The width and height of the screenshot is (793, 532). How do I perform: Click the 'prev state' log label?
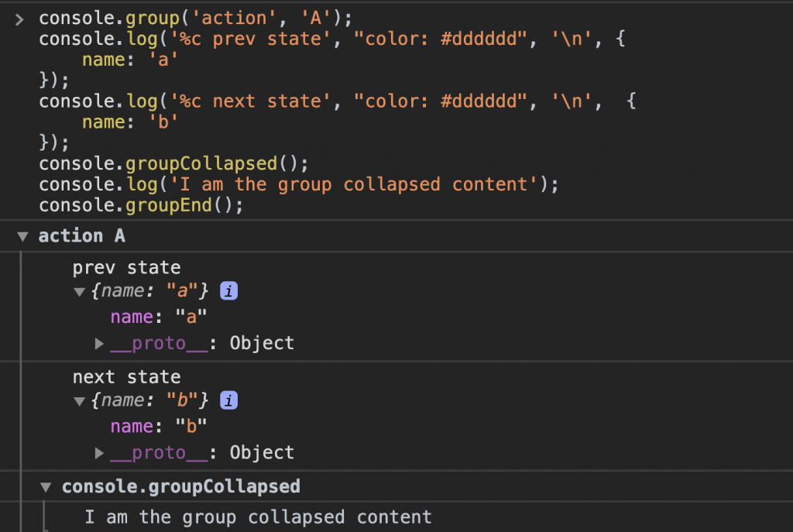click(x=126, y=267)
